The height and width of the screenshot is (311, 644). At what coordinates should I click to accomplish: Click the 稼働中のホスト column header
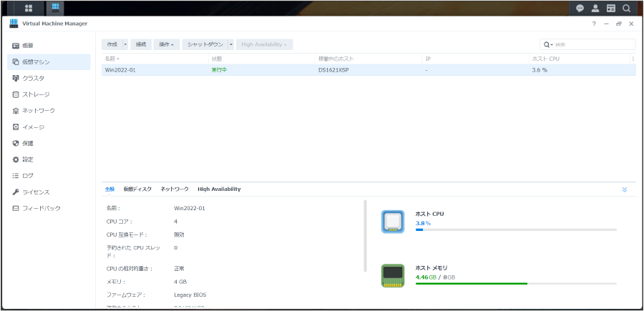click(x=369, y=59)
